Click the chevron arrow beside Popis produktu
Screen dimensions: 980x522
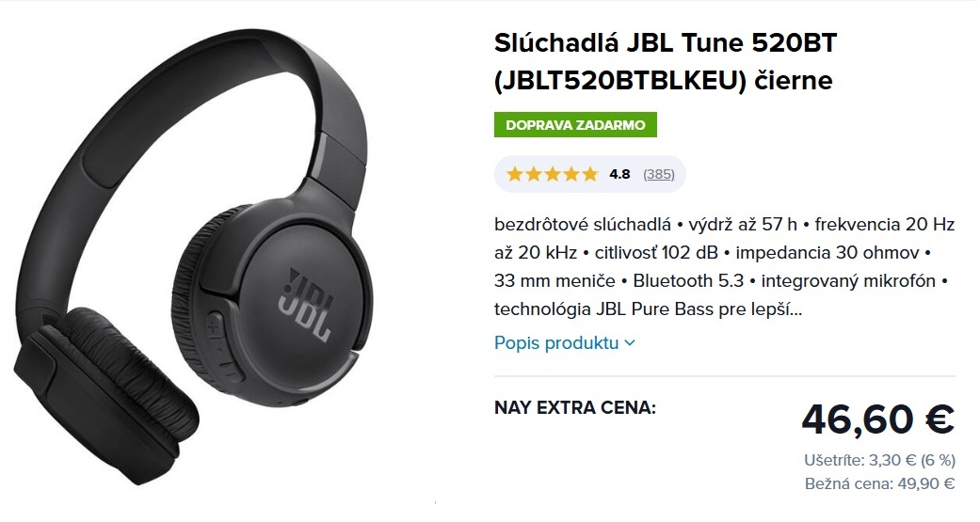tap(630, 343)
